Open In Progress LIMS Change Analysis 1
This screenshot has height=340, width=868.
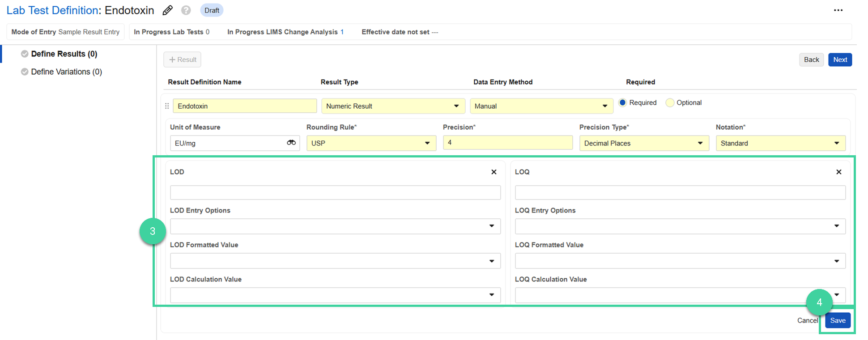click(x=285, y=32)
